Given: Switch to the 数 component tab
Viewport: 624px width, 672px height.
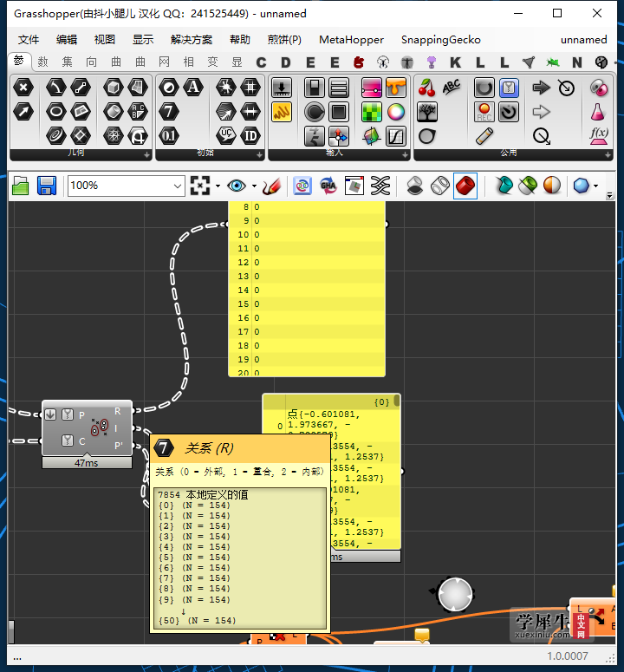Looking at the screenshot, I should point(42,62).
